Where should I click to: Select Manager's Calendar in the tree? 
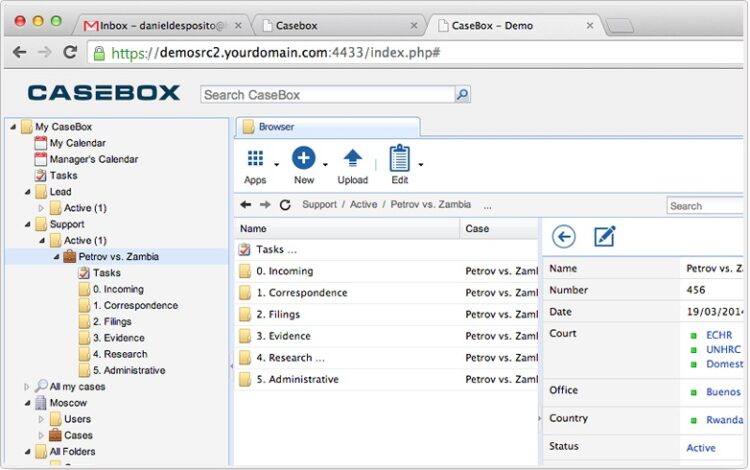pyautogui.click(x=94, y=159)
